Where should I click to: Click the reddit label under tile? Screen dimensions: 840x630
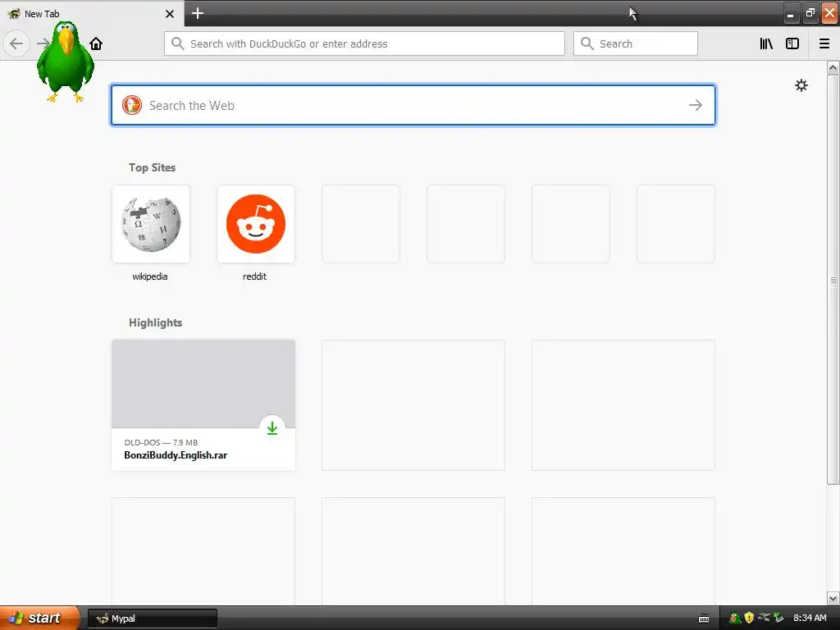pos(254,276)
